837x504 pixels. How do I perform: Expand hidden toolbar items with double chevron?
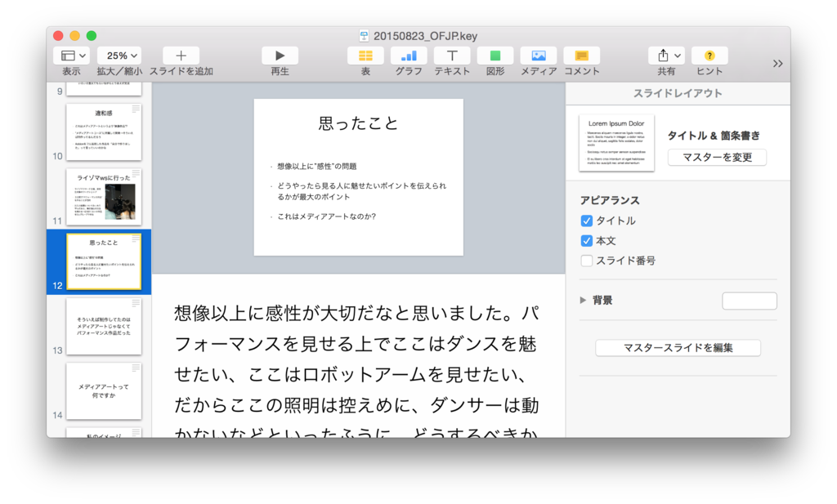click(778, 64)
